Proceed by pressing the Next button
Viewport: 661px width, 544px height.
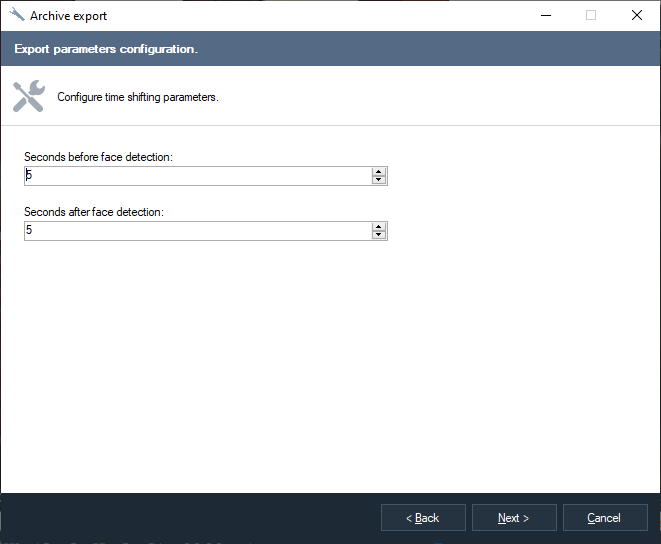pos(513,518)
